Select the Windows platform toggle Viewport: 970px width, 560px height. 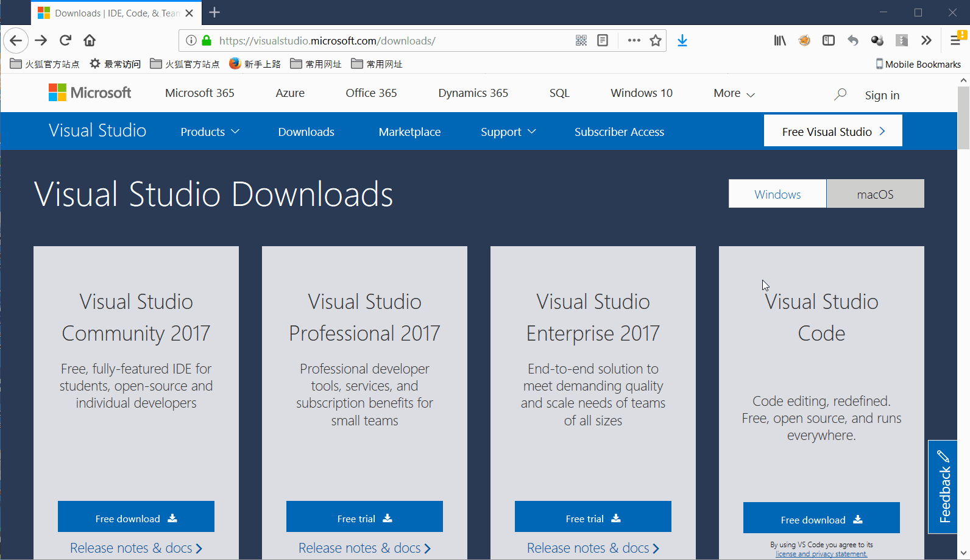(x=777, y=194)
